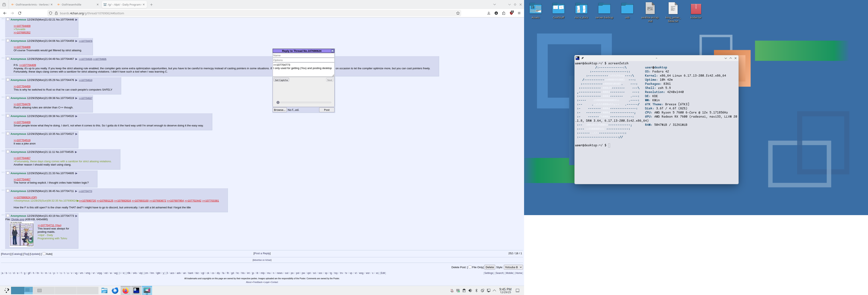Screen dimensions: 868x295
Task: Open Thunderbird from the taskbar
Action: [x=115, y=290]
